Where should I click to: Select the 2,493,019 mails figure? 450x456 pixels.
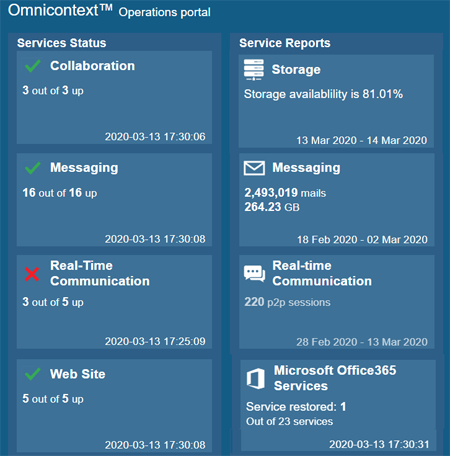(x=285, y=193)
